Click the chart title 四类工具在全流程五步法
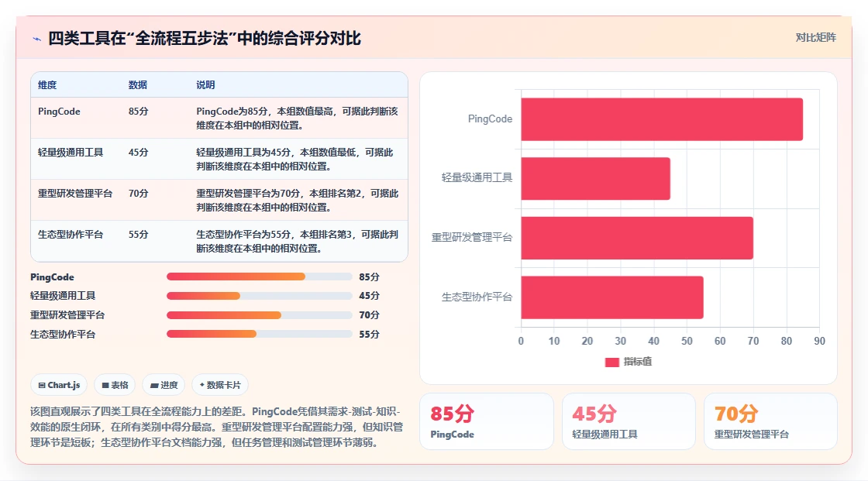Screen dimensions: 868x481 click(205, 38)
